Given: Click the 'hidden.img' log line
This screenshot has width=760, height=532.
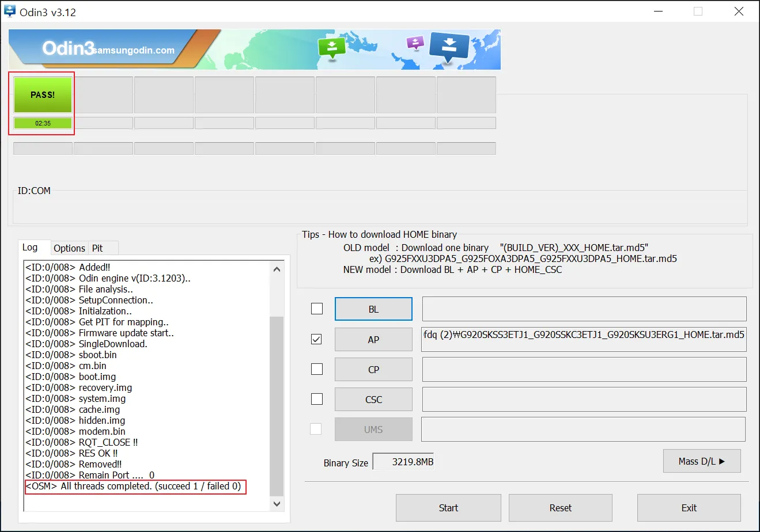Looking at the screenshot, I should tap(75, 420).
